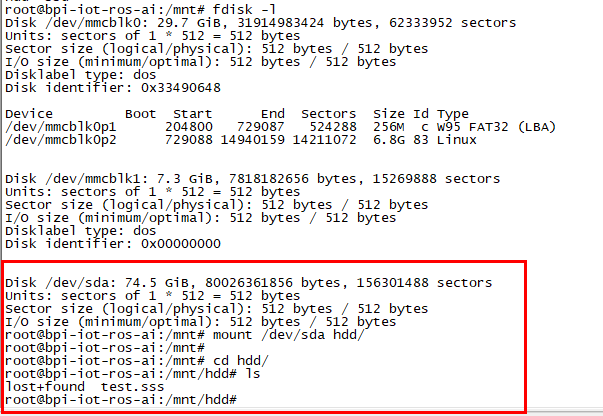Click the Device column header

click(31, 114)
